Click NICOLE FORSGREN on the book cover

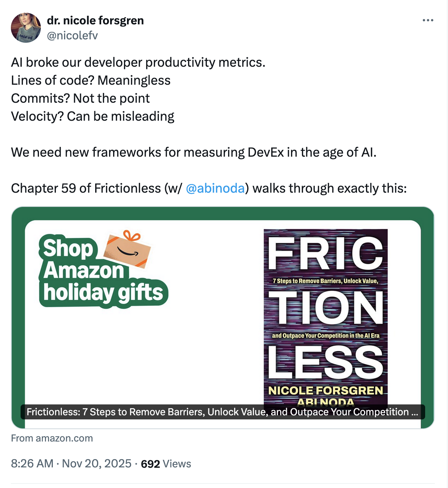[x=326, y=391]
